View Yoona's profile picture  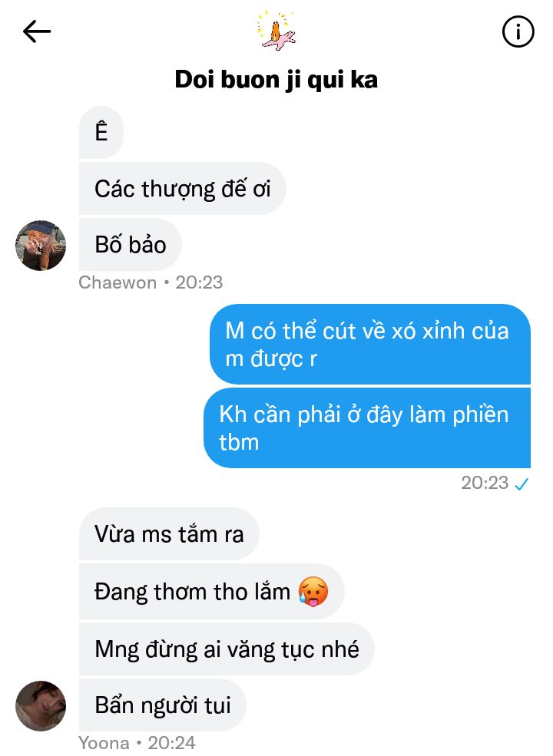tap(41, 706)
